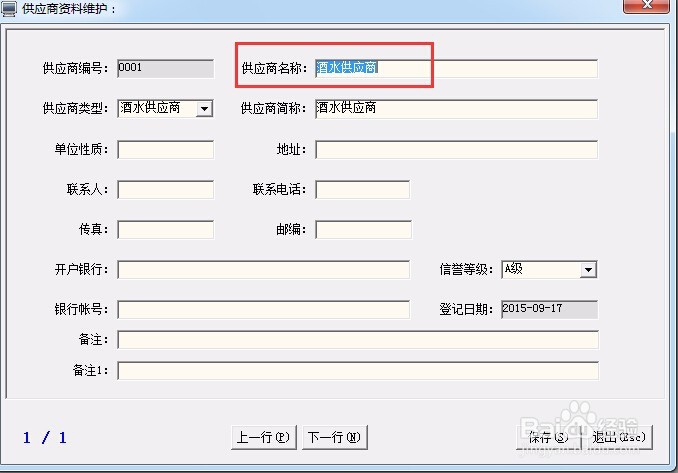Viewport: 678px width, 473px height.
Task: Click the 单位性质 input field
Action: point(166,150)
